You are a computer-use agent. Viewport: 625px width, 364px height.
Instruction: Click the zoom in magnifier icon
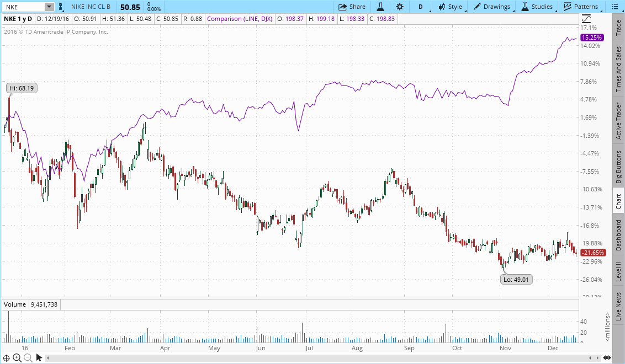coord(17,357)
